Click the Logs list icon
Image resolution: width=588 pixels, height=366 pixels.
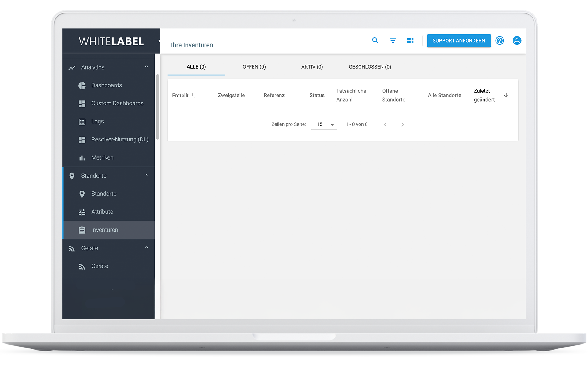click(82, 122)
